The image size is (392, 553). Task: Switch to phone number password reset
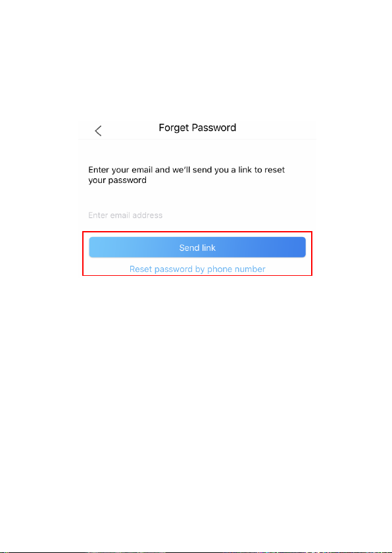(x=197, y=269)
